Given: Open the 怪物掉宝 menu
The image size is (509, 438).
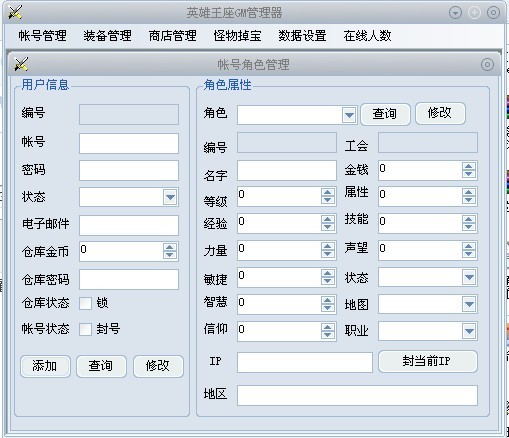Looking at the screenshot, I should (x=237, y=36).
